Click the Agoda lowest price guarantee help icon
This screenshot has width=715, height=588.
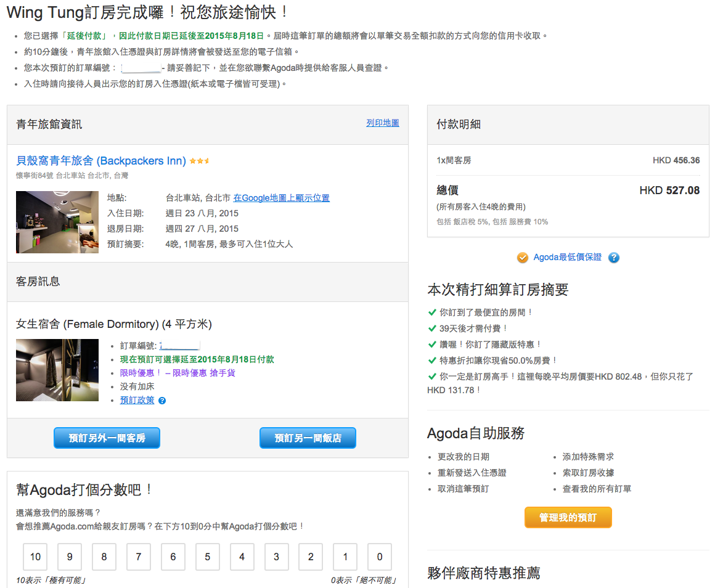[614, 258]
